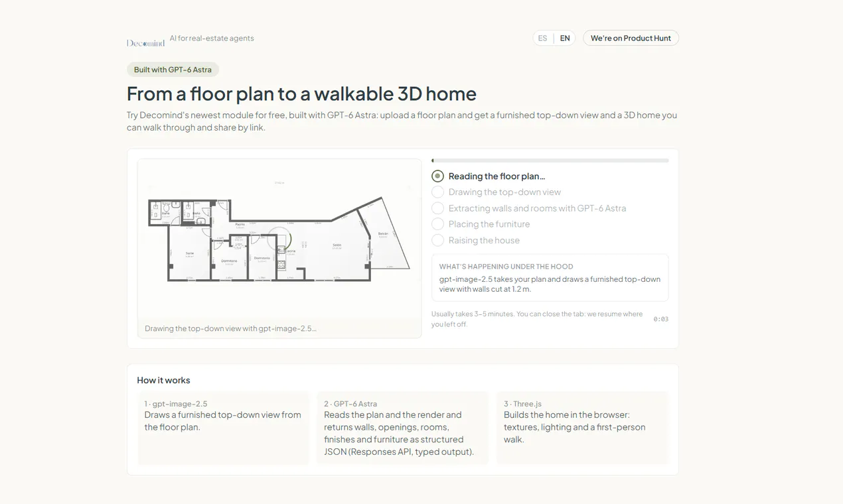
Task: Click the 'Extracting walls and rooms with GPT-6 Astra' label
Action: [x=537, y=208]
